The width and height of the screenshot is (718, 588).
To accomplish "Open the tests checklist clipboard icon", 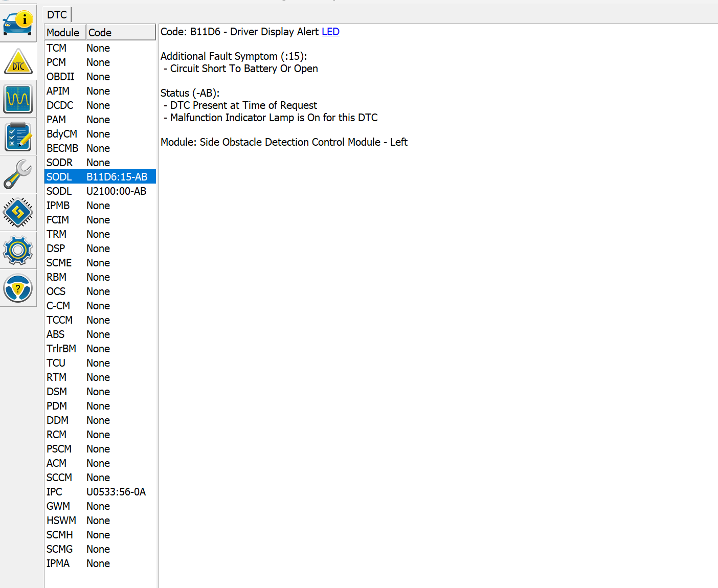I will tap(18, 137).
